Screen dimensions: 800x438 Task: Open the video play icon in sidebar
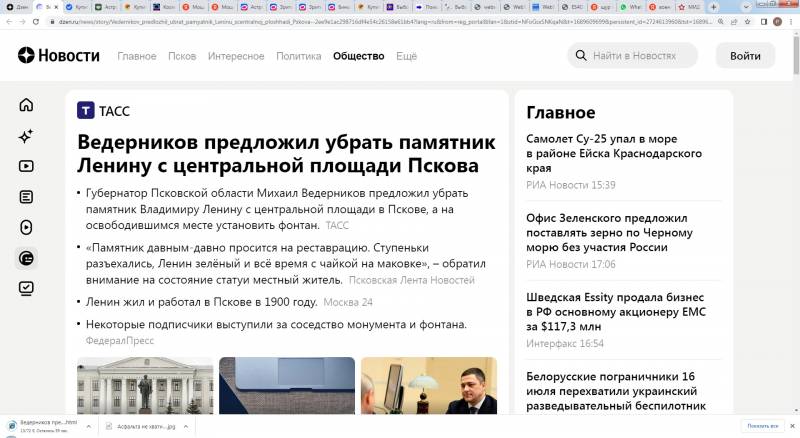tap(26, 167)
